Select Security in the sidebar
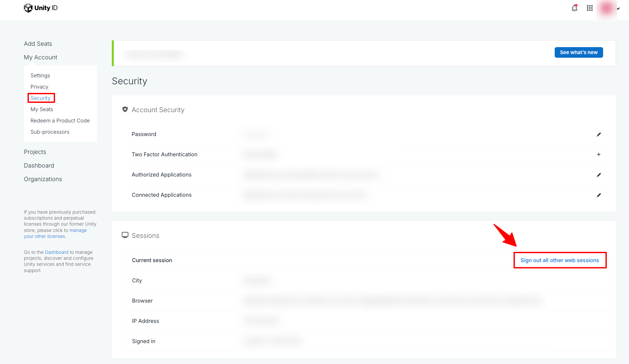 pyautogui.click(x=40, y=98)
